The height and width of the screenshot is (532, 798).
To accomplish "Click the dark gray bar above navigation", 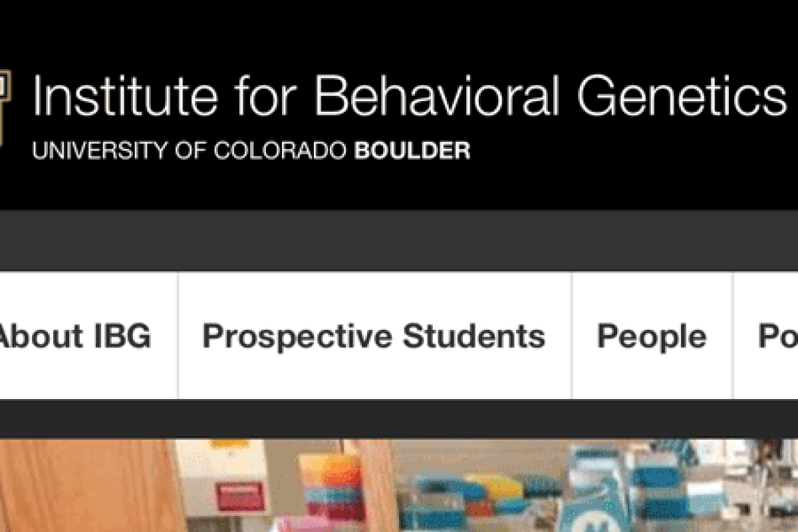I will tap(399, 241).
